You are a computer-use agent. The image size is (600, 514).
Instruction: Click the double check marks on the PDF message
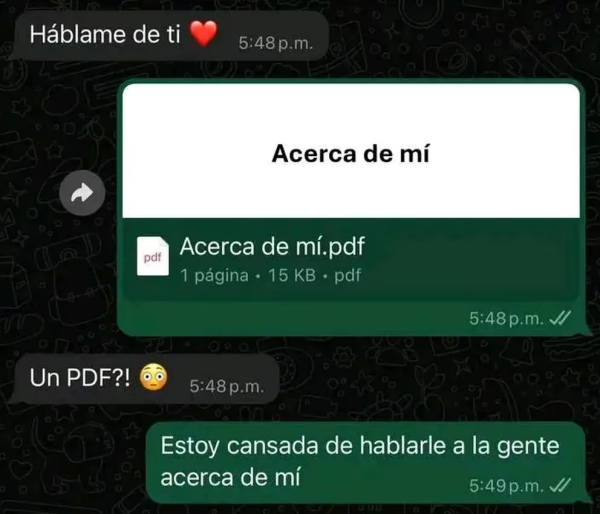560,318
